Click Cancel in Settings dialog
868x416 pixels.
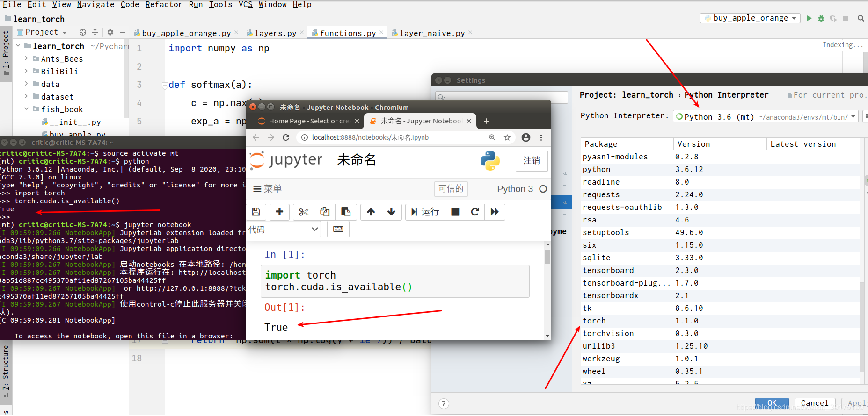coord(815,403)
